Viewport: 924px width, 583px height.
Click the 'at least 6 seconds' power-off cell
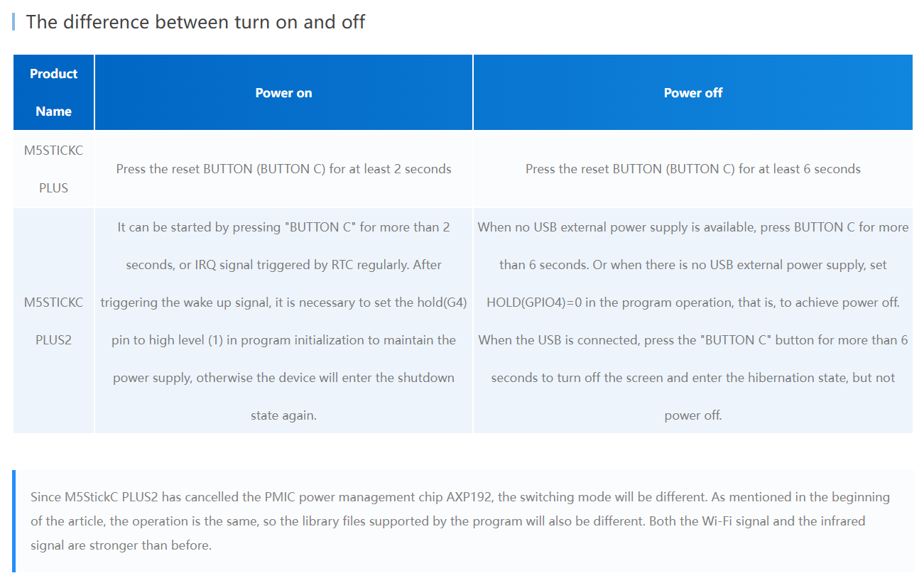(x=692, y=169)
